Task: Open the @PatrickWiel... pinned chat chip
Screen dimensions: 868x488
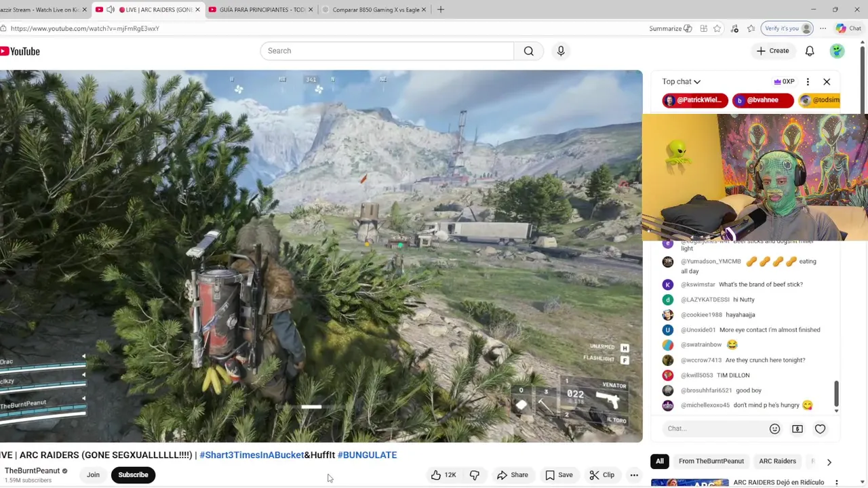Action: pos(695,100)
